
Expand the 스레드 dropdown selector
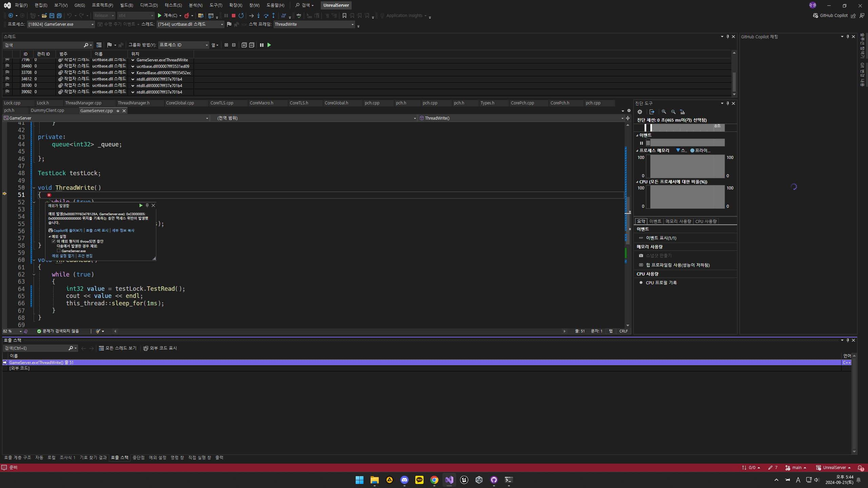(x=221, y=24)
